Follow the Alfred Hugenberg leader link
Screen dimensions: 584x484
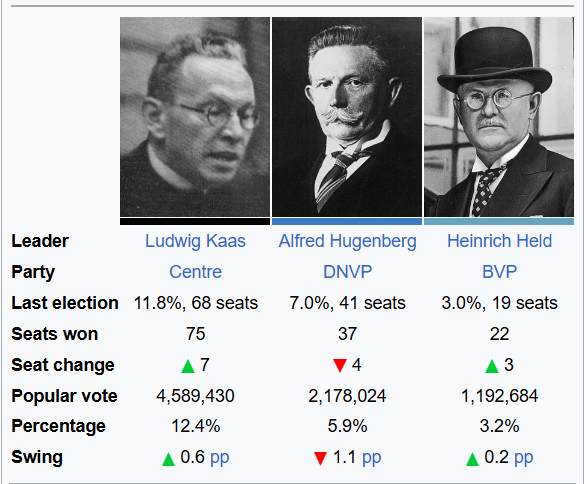(347, 241)
